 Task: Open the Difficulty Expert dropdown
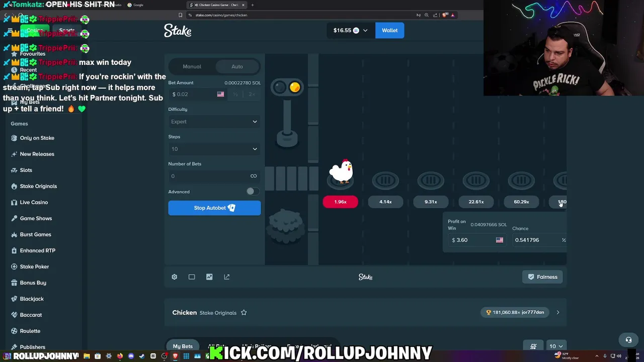click(214, 122)
